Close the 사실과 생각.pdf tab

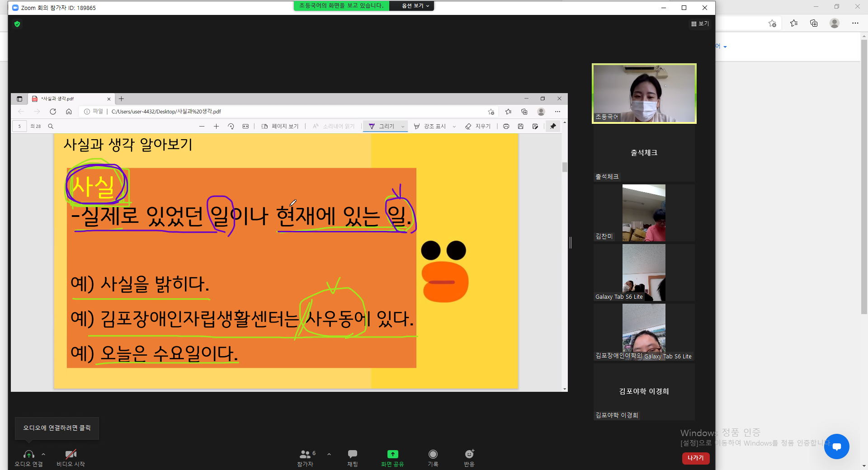108,99
